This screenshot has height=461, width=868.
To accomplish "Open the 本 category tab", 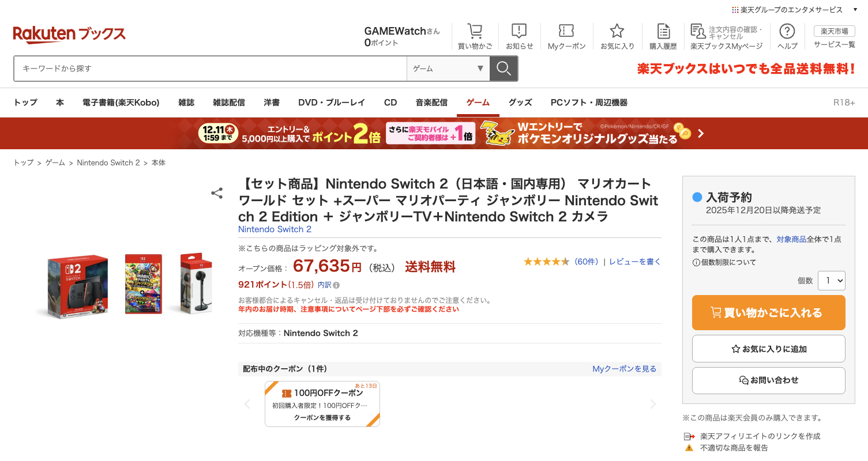I will pyautogui.click(x=60, y=103).
